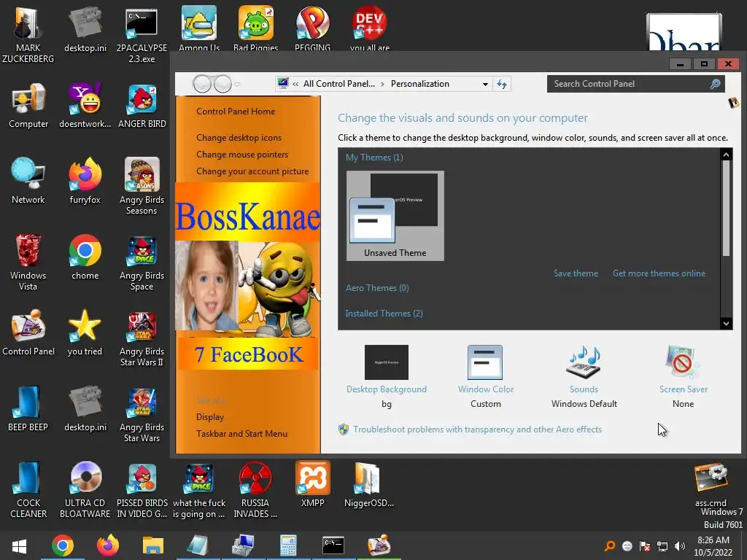Open the recent pages dropdown arrow
The width and height of the screenshot is (747, 560).
237,85
